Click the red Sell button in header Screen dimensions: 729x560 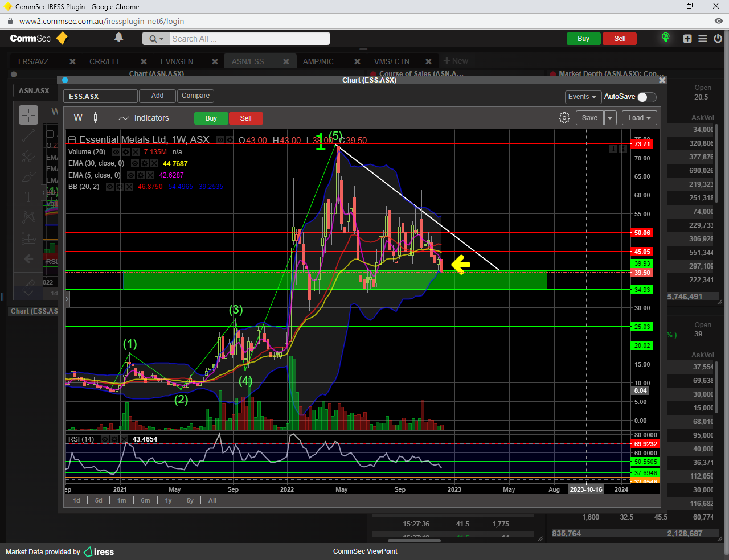coord(620,39)
